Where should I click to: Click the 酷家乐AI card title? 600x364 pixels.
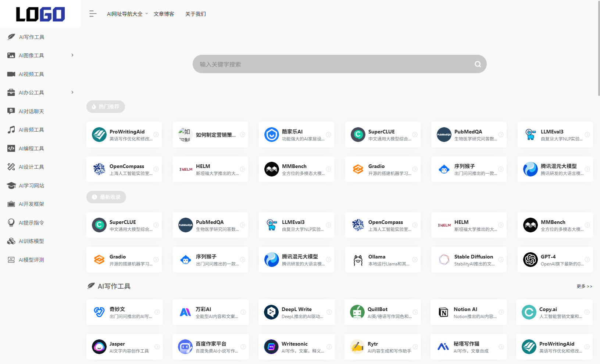pyautogui.click(x=292, y=132)
